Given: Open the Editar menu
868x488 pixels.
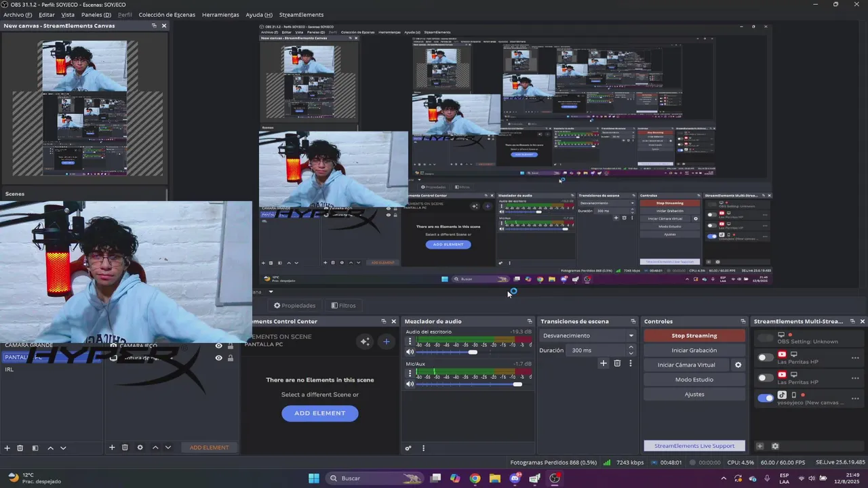Looking at the screenshot, I should click(x=47, y=14).
